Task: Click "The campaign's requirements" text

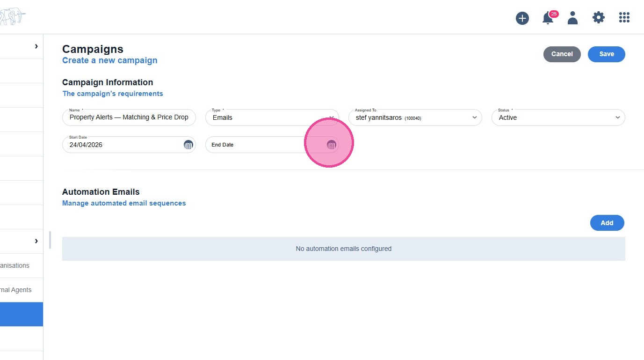Action: click(x=113, y=94)
